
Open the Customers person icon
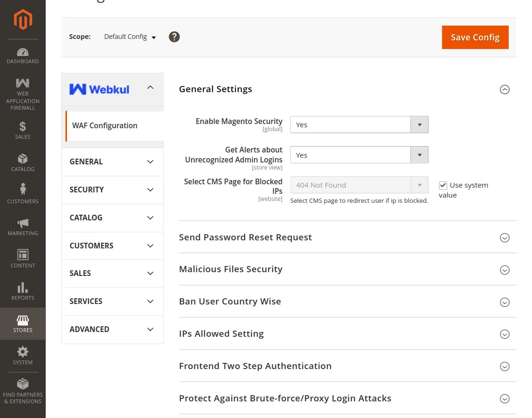[23, 190]
